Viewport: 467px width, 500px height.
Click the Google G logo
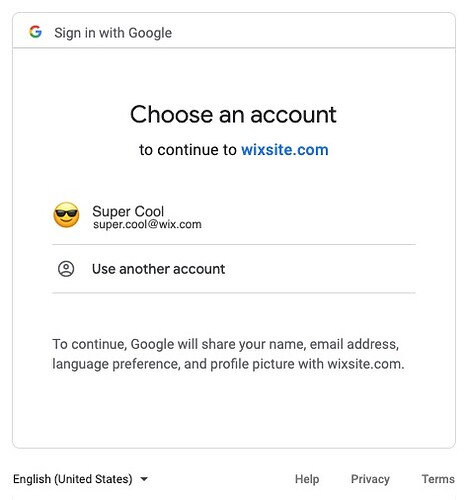(35, 32)
